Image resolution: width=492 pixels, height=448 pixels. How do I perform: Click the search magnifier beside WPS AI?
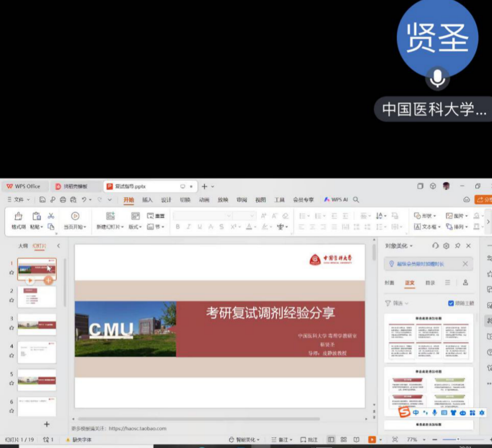click(356, 200)
